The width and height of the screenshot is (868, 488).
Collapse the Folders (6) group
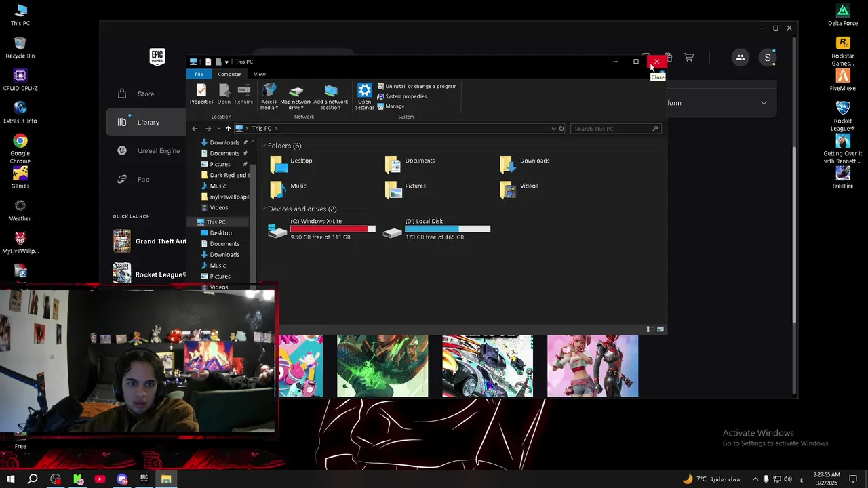click(264, 146)
